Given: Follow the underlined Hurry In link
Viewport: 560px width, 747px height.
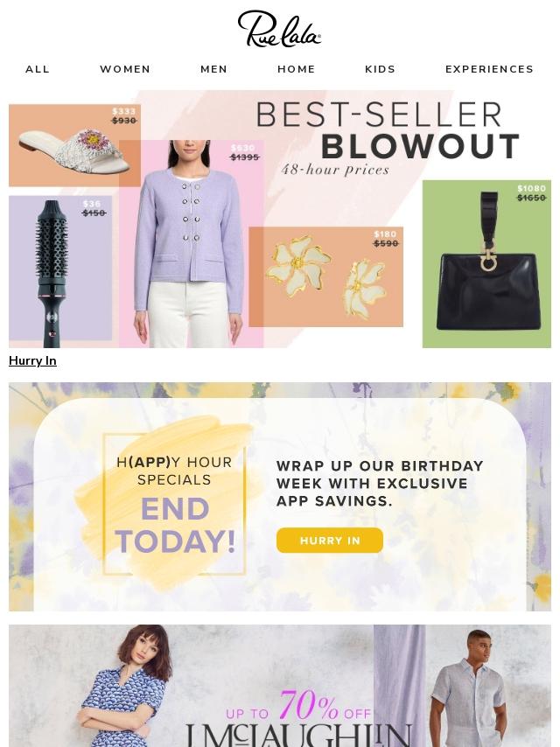Looking at the screenshot, I should click(x=33, y=360).
